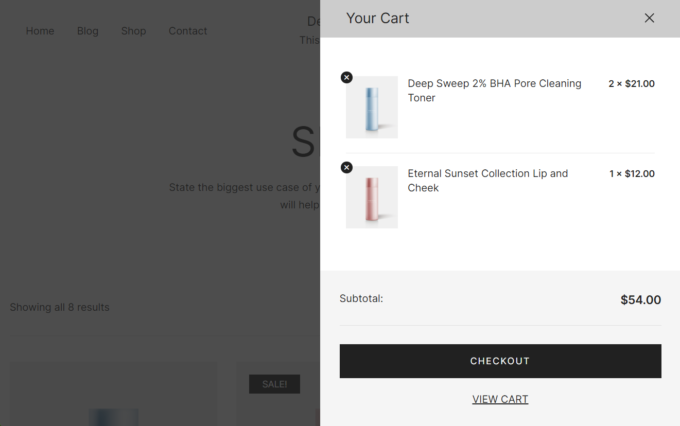
Task: Click the $54.00 subtotal amount
Action: point(640,299)
